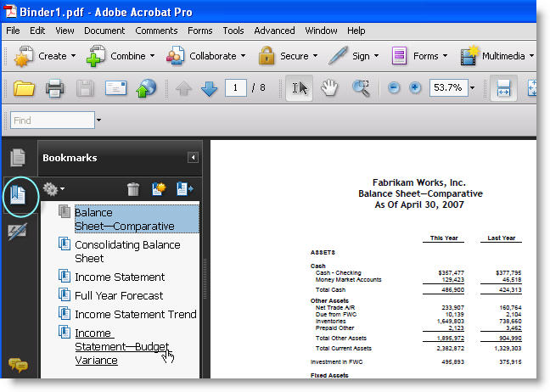550x392 pixels.
Task: Click the zoom percentage field
Action: coord(448,87)
